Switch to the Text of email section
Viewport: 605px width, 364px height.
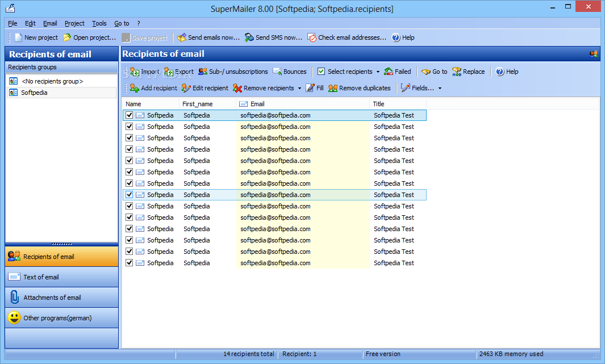pos(62,277)
